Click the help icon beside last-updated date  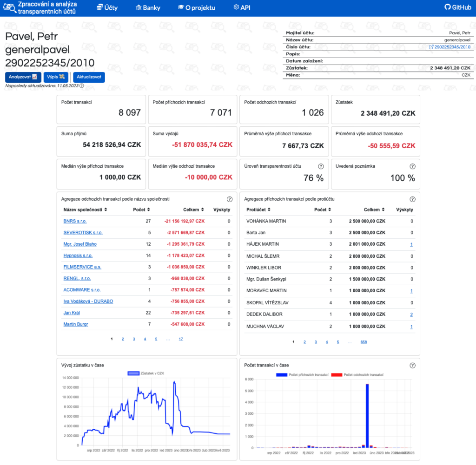point(82,86)
